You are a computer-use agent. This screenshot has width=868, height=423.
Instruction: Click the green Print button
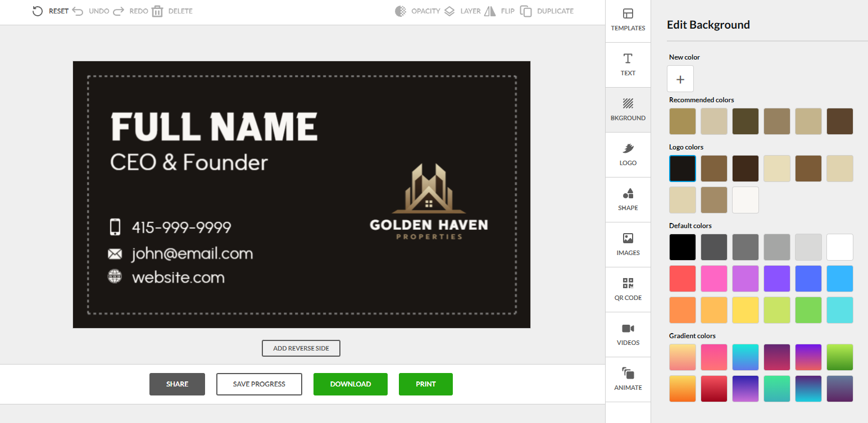tap(426, 384)
